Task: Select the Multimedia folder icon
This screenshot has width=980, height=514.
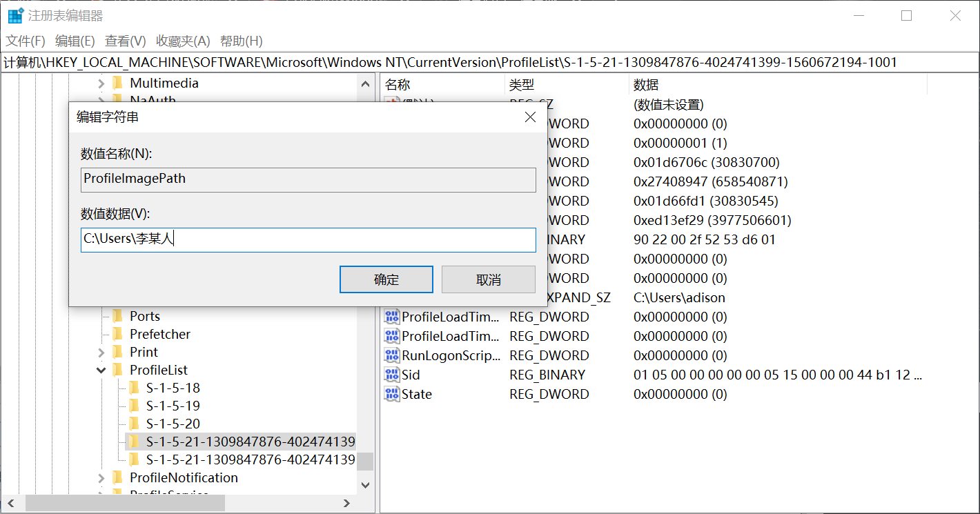Action: tap(117, 83)
